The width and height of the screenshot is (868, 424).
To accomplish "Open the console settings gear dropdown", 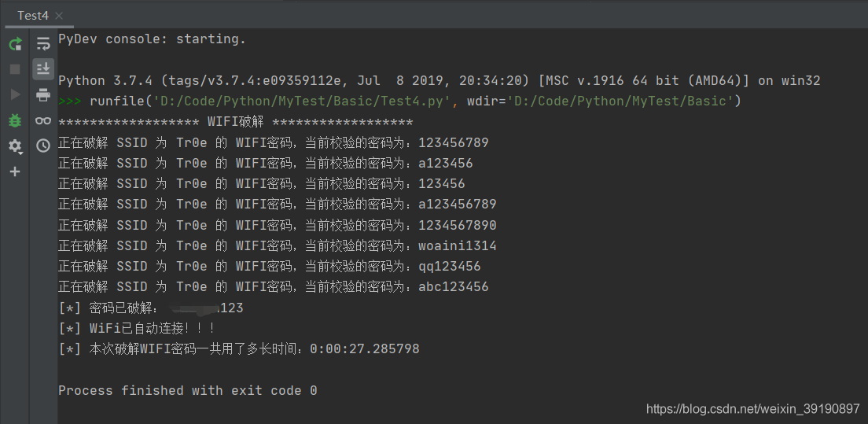I will pyautogui.click(x=15, y=146).
